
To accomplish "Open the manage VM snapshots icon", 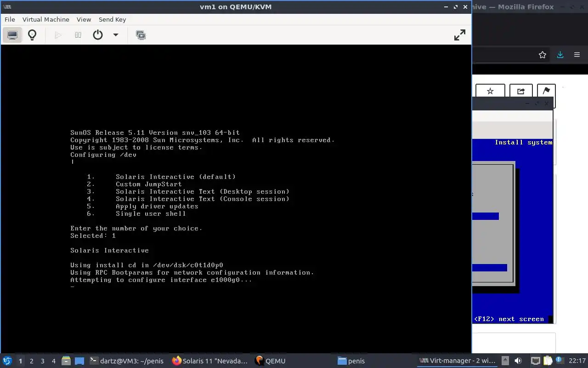I will tap(141, 35).
